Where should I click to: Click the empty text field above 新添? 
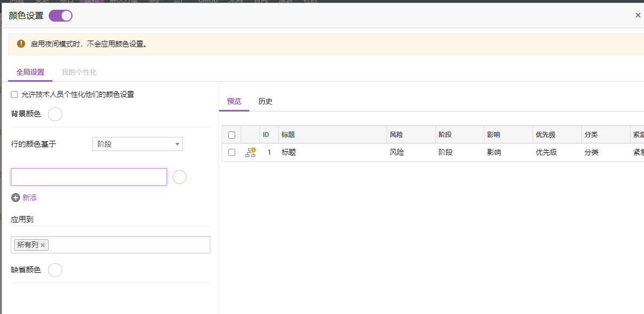(x=89, y=177)
